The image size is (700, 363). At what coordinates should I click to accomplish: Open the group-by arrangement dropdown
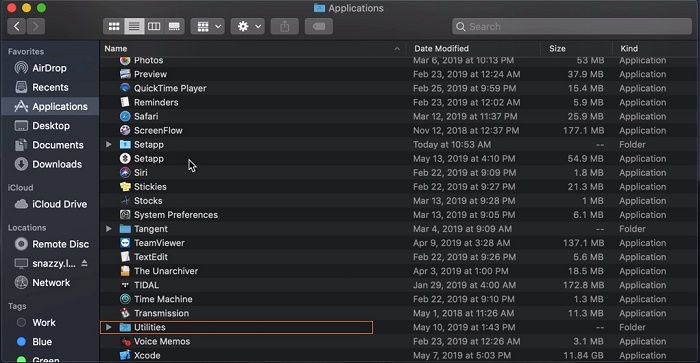point(208,26)
